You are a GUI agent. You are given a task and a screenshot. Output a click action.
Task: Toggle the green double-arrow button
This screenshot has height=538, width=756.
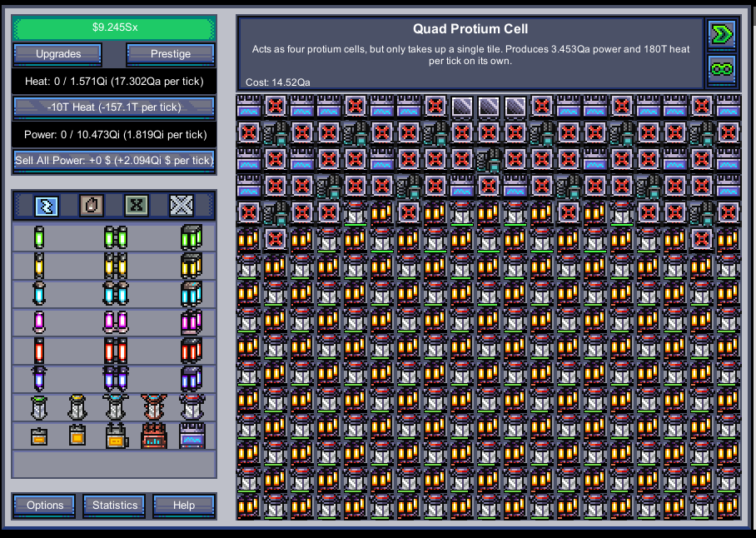[x=722, y=34]
